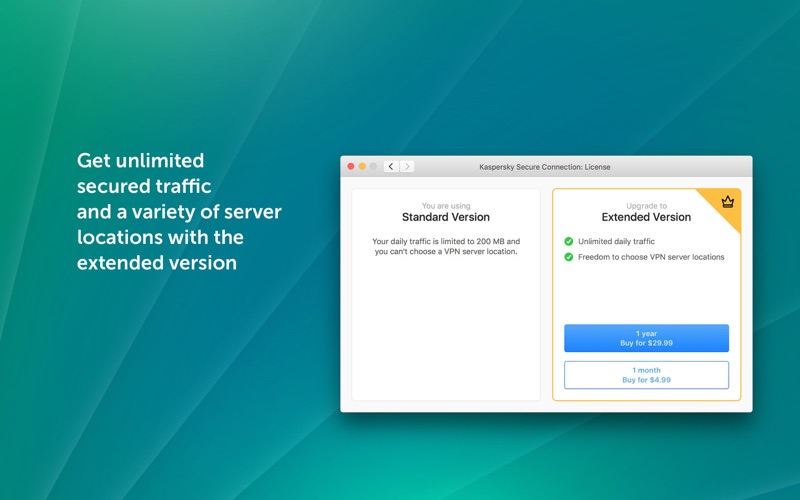Buy the 1 year plan for $29.99
Screen dimensions: 800x500
point(646,338)
